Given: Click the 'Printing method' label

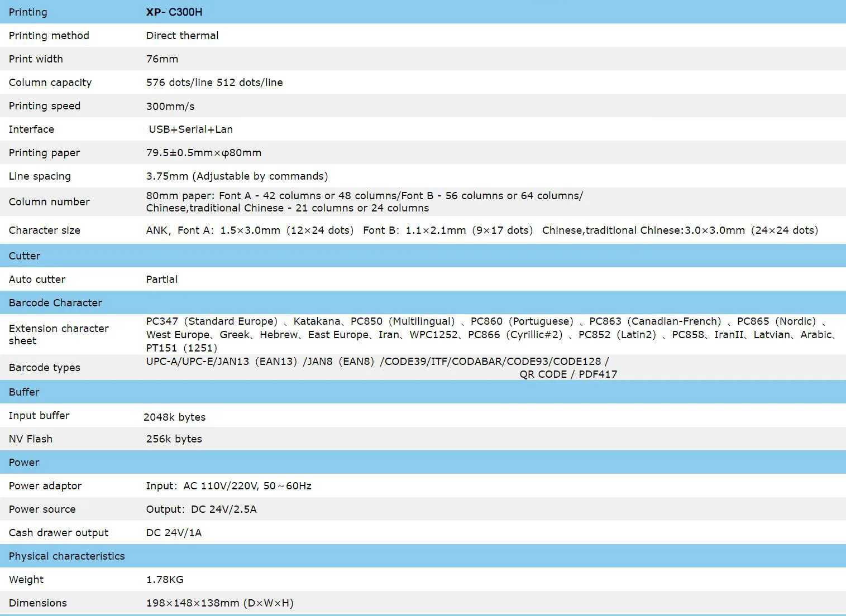Looking at the screenshot, I should point(49,36).
